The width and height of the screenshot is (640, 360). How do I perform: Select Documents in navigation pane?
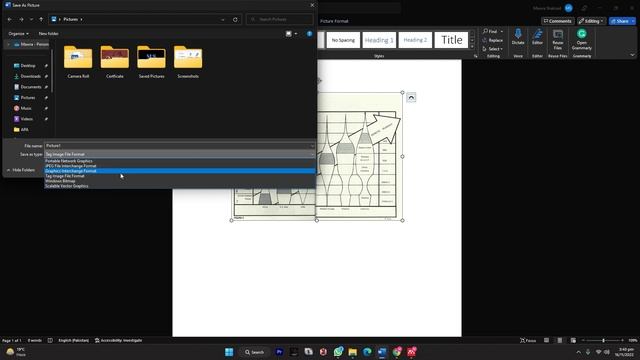31,87
